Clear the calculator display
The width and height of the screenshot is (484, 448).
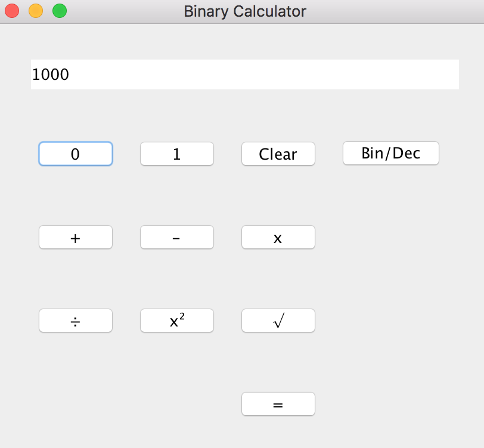coord(278,154)
